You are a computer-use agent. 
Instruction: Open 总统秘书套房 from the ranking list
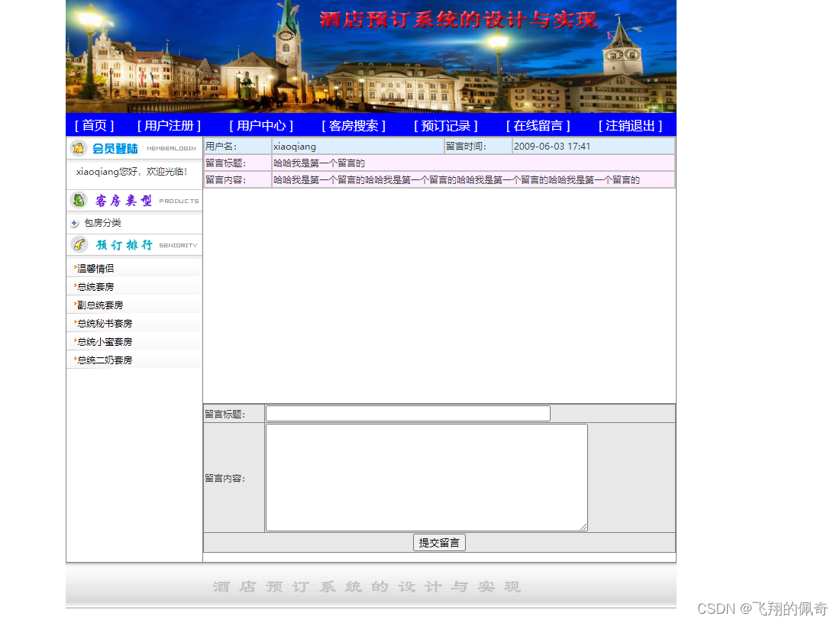point(105,324)
